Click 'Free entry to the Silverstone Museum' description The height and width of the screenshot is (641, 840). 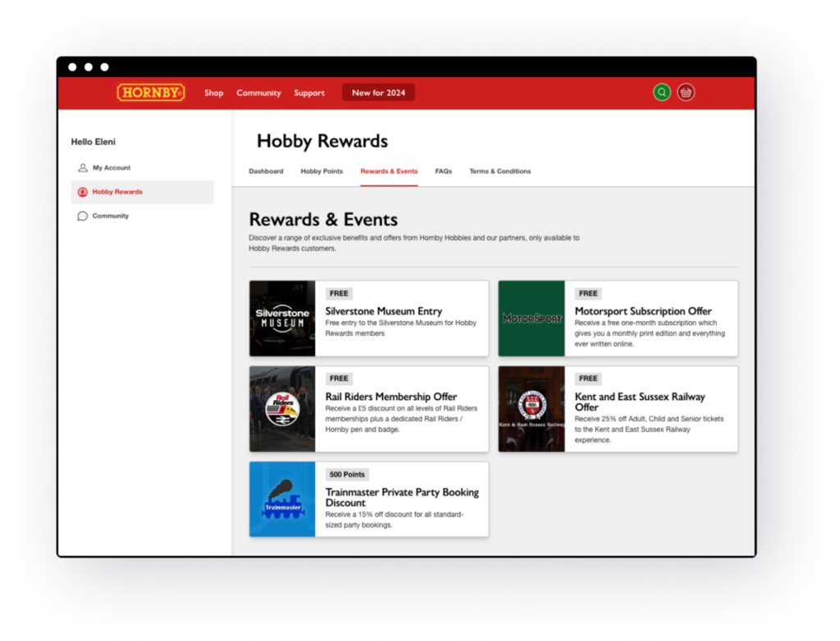tap(400, 328)
